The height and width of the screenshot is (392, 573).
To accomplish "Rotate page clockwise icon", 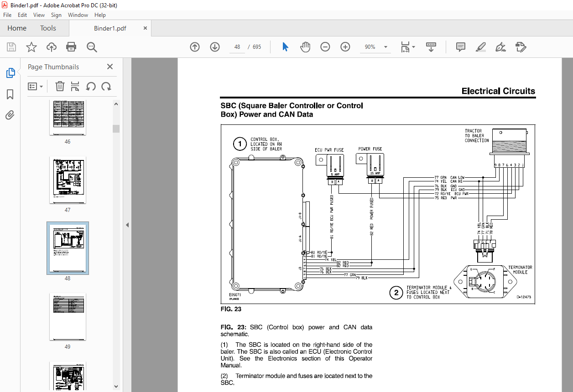I will coord(106,86).
